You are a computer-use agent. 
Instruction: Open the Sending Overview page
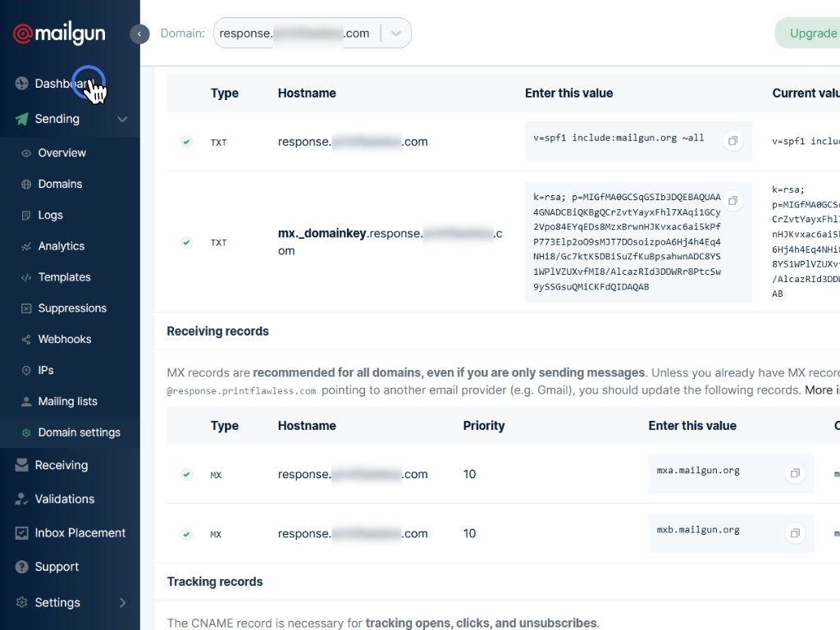click(62, 153)
